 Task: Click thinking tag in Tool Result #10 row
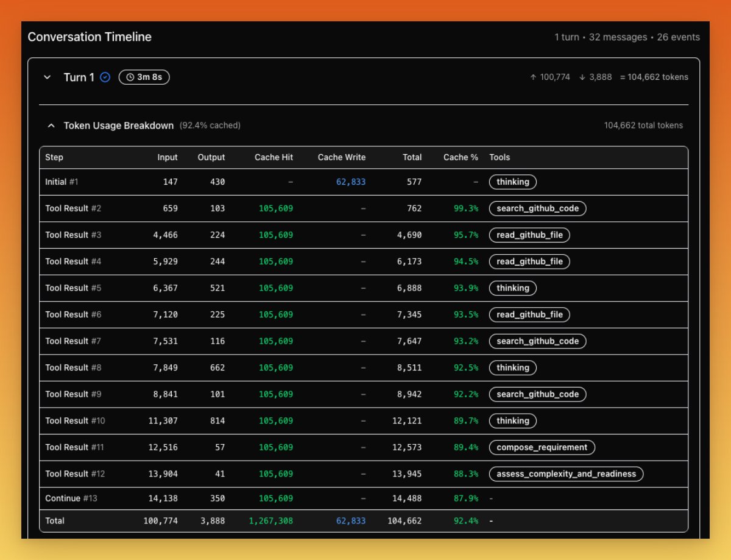pyautogui.click(x=512, y=420)
